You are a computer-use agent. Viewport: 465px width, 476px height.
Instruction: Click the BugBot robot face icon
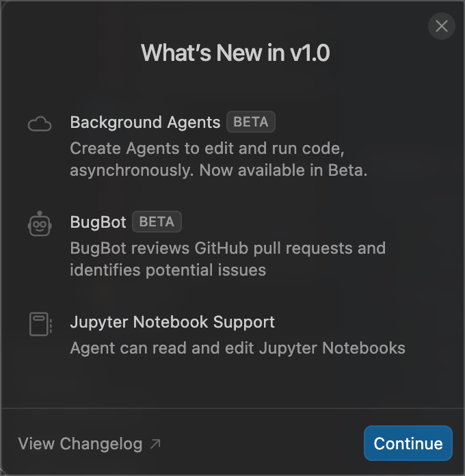[x=40, y=224]
